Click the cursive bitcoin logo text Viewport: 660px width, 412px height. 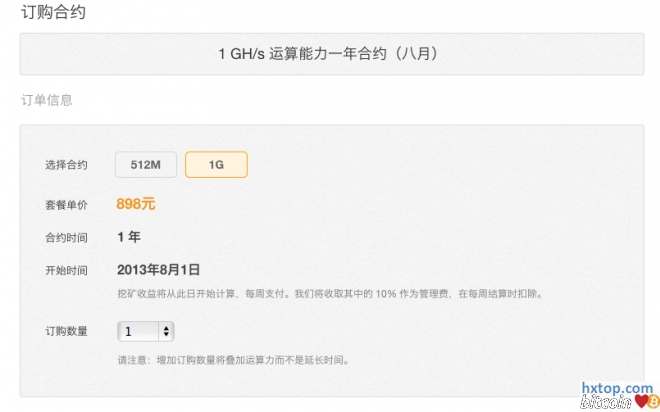pos(604,402)
